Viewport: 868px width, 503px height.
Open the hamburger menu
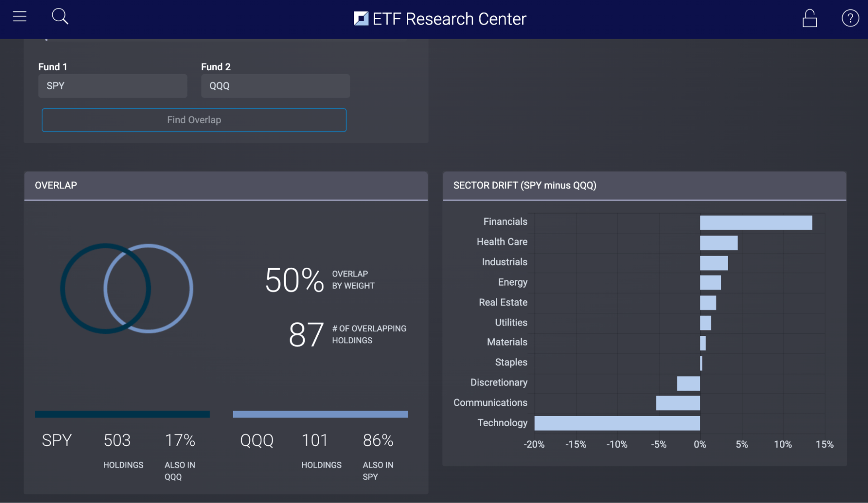tap(20, 16)
